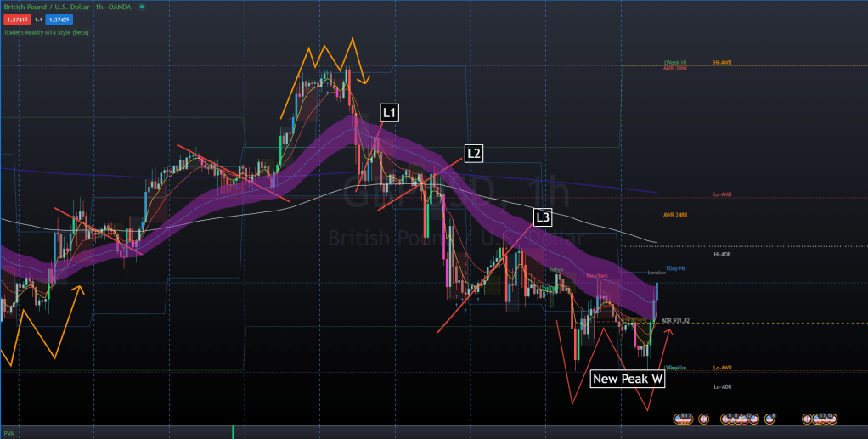Click the red sell price 1.37412

(16, 19)
